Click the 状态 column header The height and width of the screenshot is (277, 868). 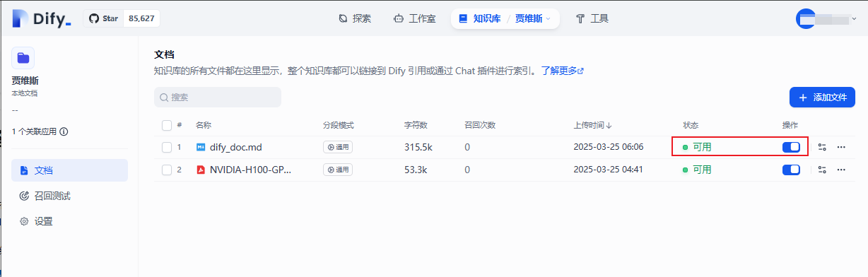[x=691, y=125]
